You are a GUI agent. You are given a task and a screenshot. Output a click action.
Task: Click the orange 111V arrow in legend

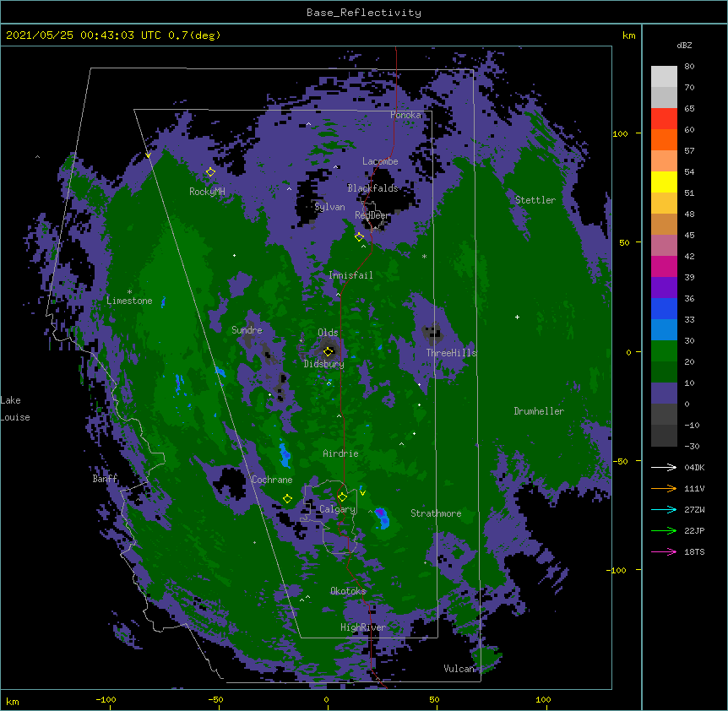click(x=664, y=488)
